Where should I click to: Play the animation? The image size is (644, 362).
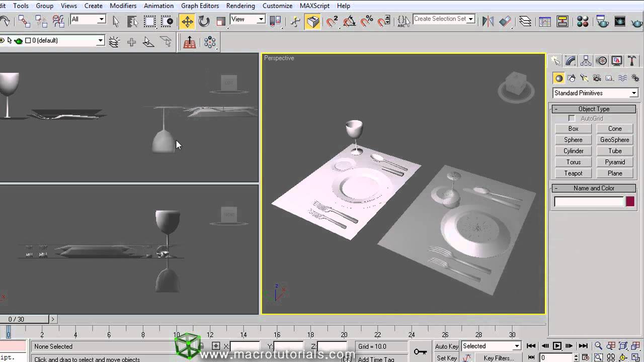tap(557, 346)
